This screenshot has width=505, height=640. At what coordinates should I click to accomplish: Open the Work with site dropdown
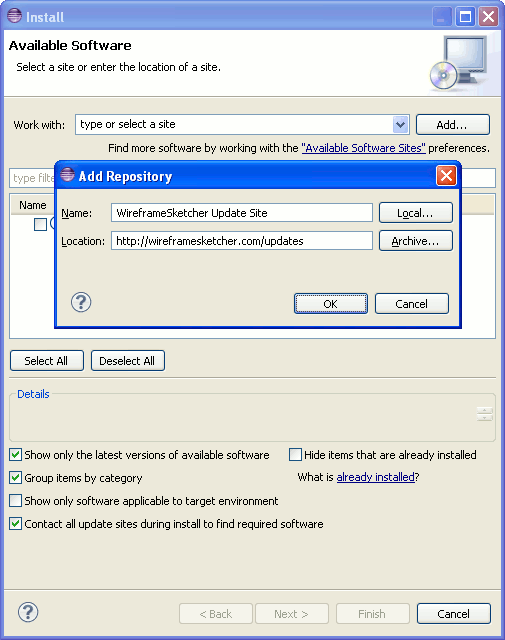(x=400, y=124)
